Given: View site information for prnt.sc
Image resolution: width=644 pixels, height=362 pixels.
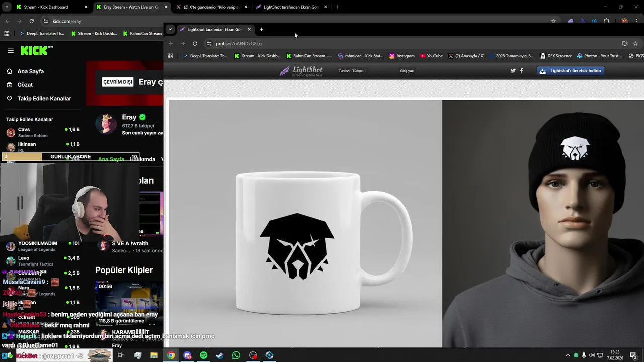Looking at the screenshot, I should pos(209,43).
